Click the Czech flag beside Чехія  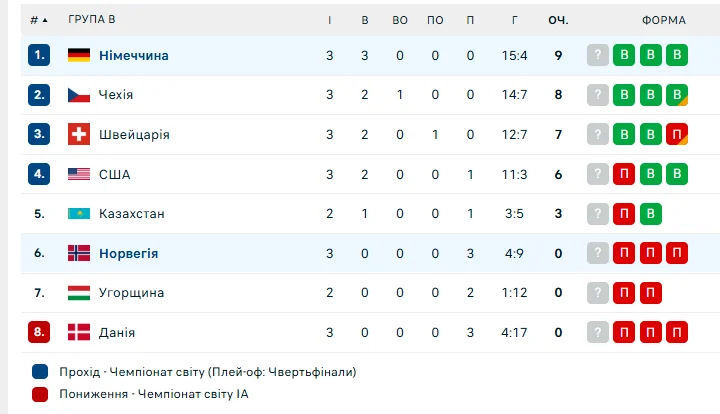pos(79,95)
